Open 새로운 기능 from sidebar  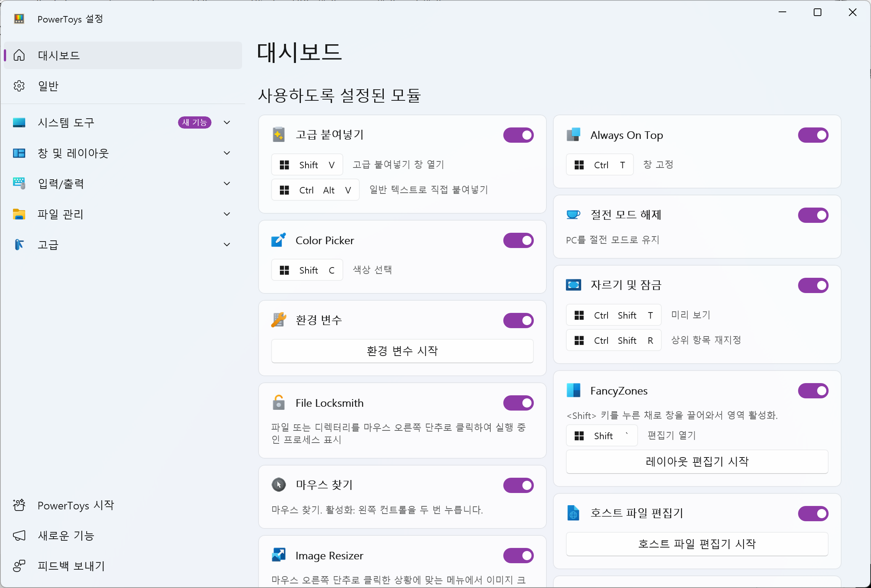point(66,536)
